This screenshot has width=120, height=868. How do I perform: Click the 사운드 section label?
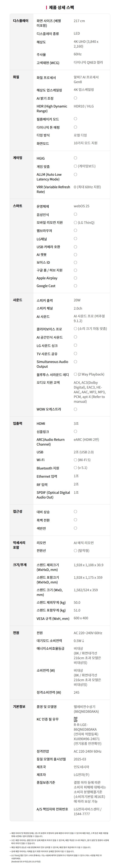point(18,300)
